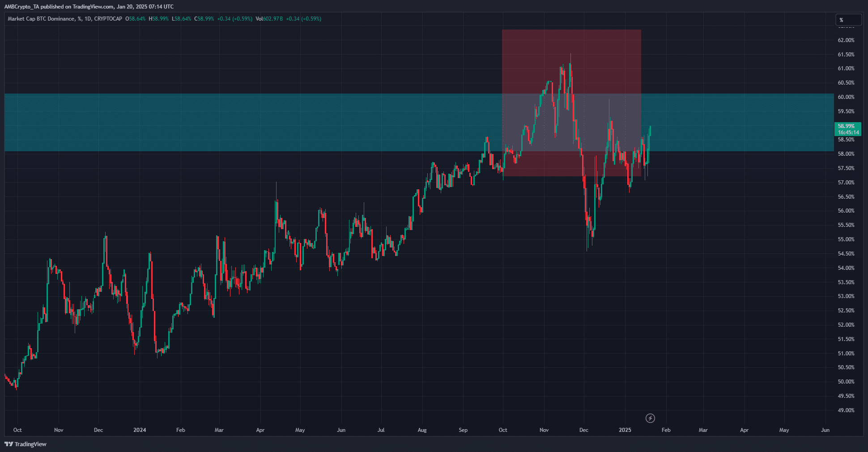The width and height of the screenshot is (868, 452).
Task: Click the 55.00% price axis label
Action: [x=846, y=239]
